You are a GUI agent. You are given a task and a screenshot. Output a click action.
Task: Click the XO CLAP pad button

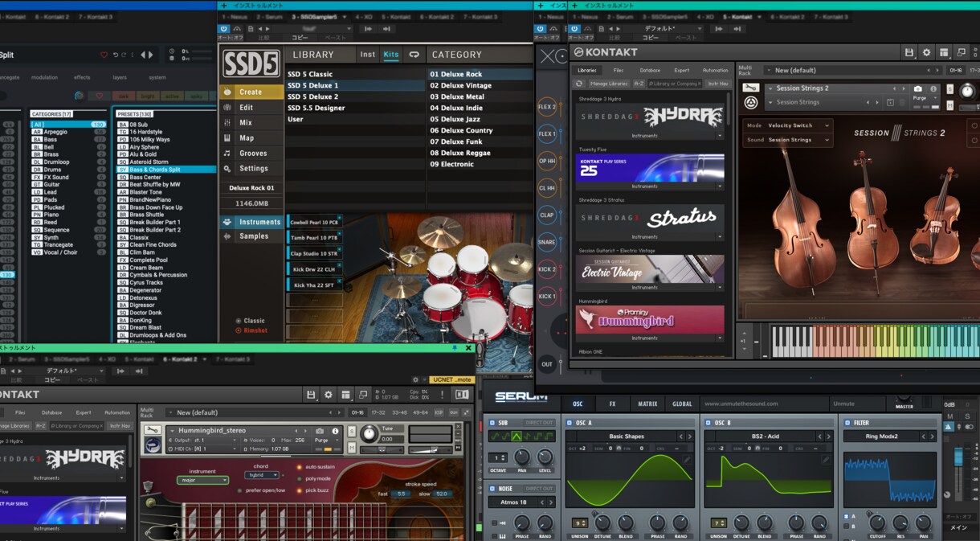547,215
